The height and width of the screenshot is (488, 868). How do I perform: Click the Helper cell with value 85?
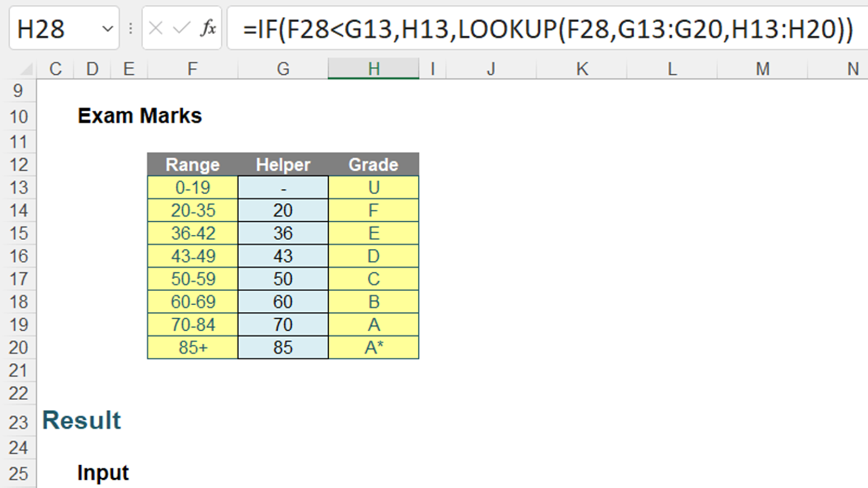click(283, 347)
